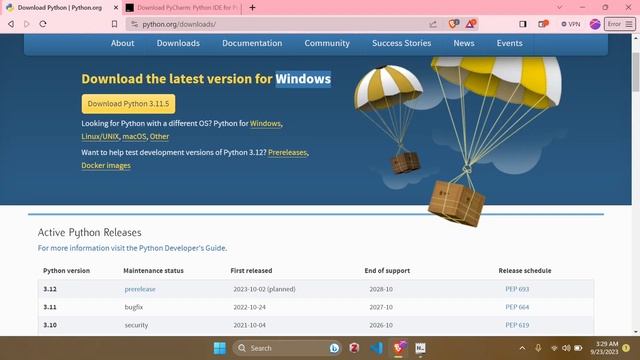Open the Success Stories menu
Viewport: 640px width, 360px height.
point(402,43)
